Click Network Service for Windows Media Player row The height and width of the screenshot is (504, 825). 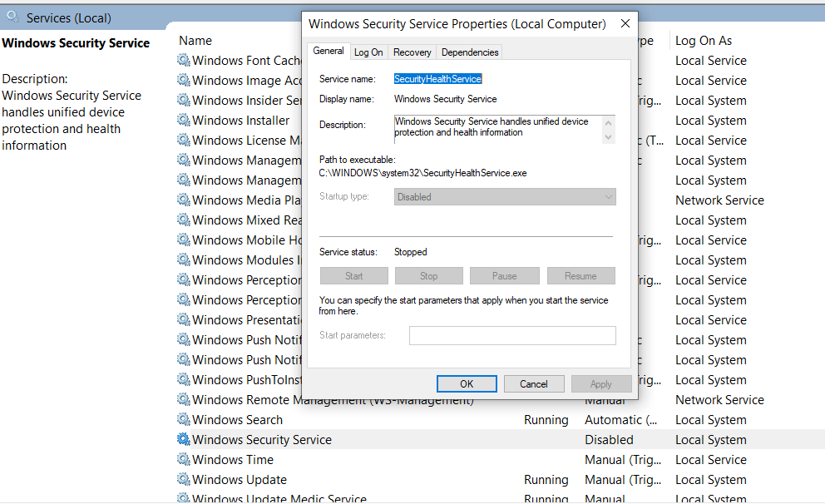719,200
